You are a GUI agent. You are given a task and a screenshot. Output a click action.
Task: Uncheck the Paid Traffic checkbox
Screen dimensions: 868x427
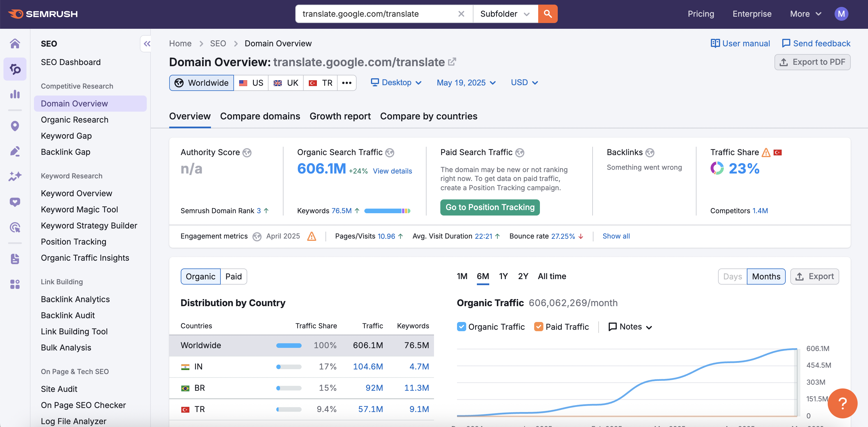538,327
